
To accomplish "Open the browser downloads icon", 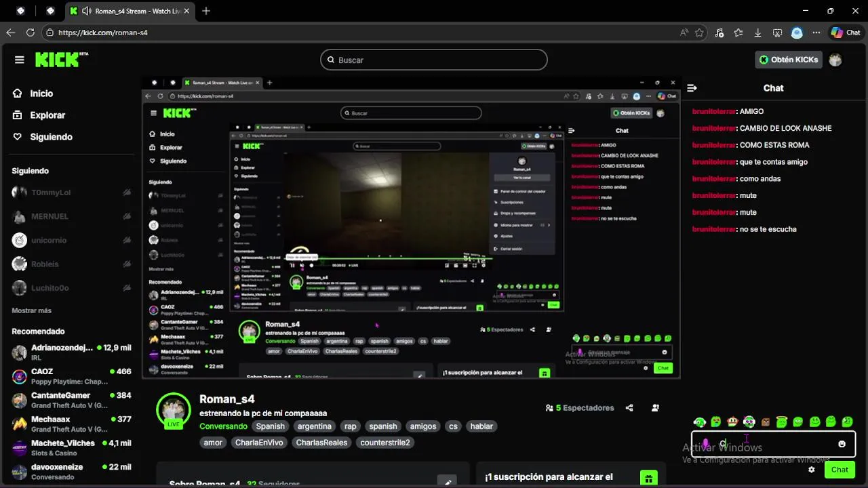I will coord(757,33).
